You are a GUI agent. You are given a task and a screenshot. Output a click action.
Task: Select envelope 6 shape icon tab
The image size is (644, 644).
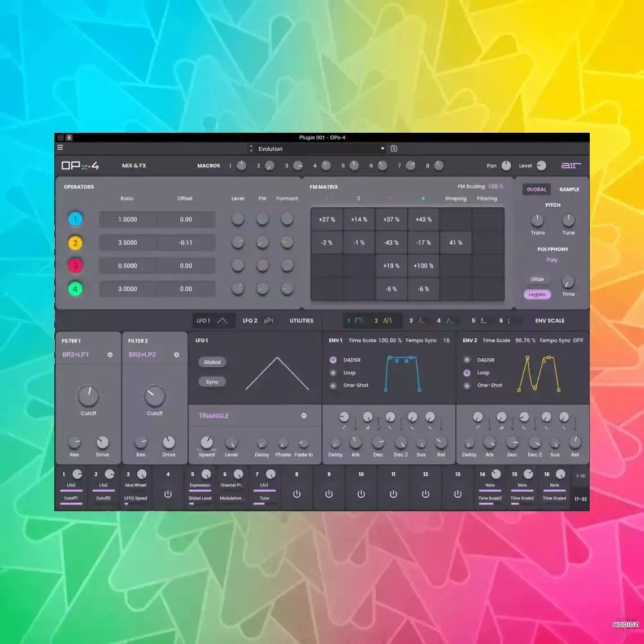click(x=510, y=320)
